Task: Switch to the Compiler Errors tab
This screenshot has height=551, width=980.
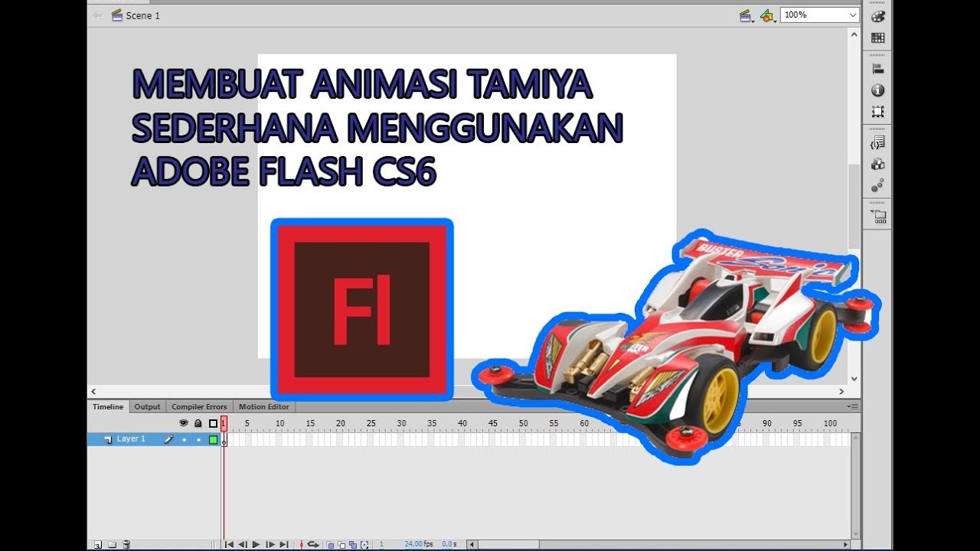Action: (x=199, y=407)
